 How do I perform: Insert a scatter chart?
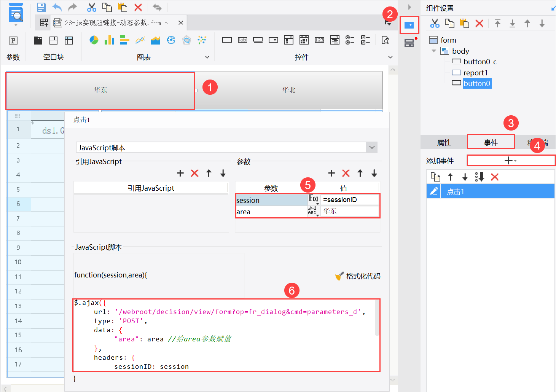point(202,40)
